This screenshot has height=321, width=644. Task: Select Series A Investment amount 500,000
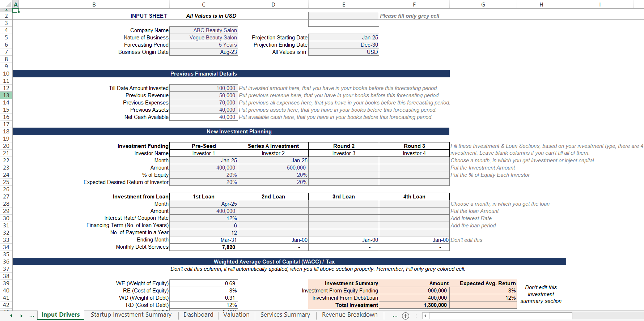point(273,168)
